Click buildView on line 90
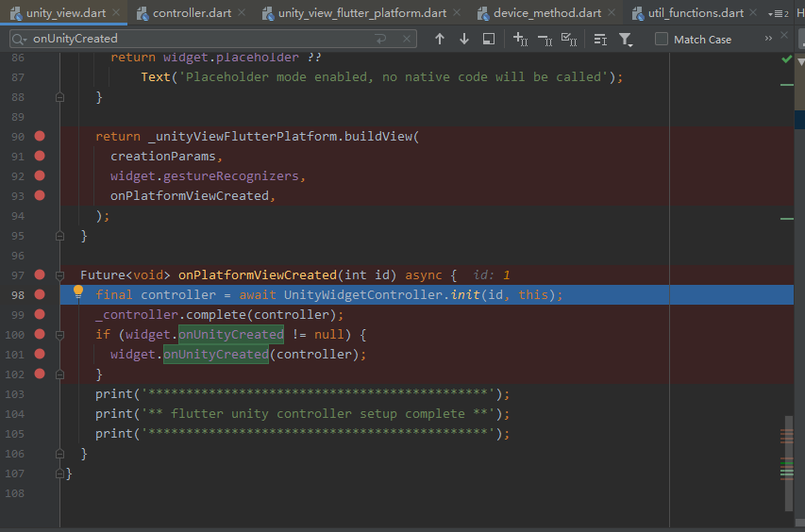Image resolution: width=805 pixels, height=532 pixels. (x=378, y=137)
